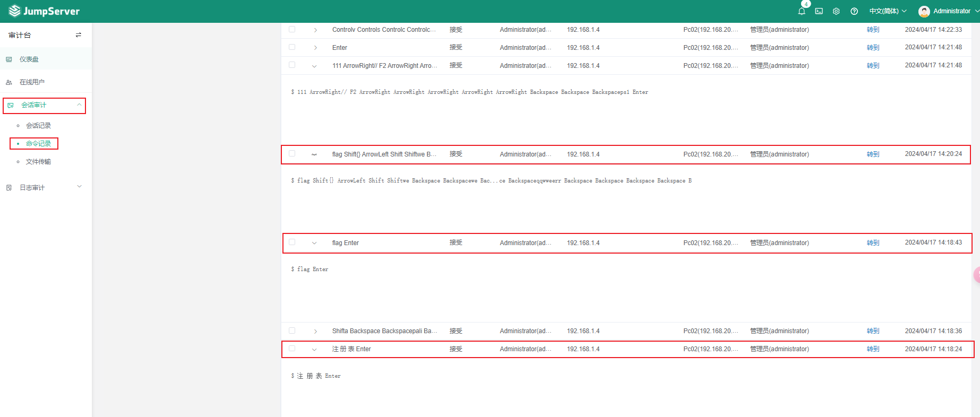Click expanded output '$ 111 ArrowRight// F2'
This screenshot has width=980, height=417.
tap(469, 92)
